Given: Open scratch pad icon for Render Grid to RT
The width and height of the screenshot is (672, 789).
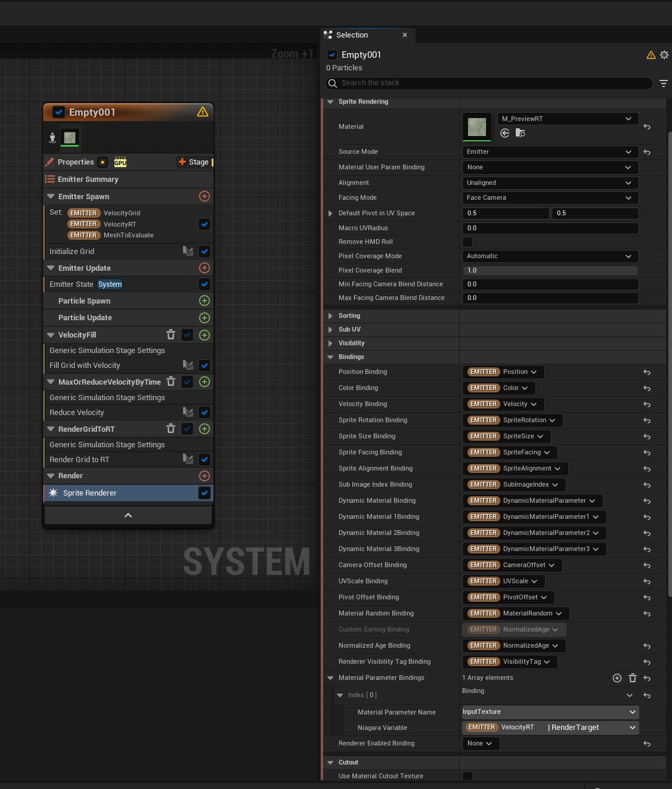Looking at the screenshot, I should coord(188,459).
